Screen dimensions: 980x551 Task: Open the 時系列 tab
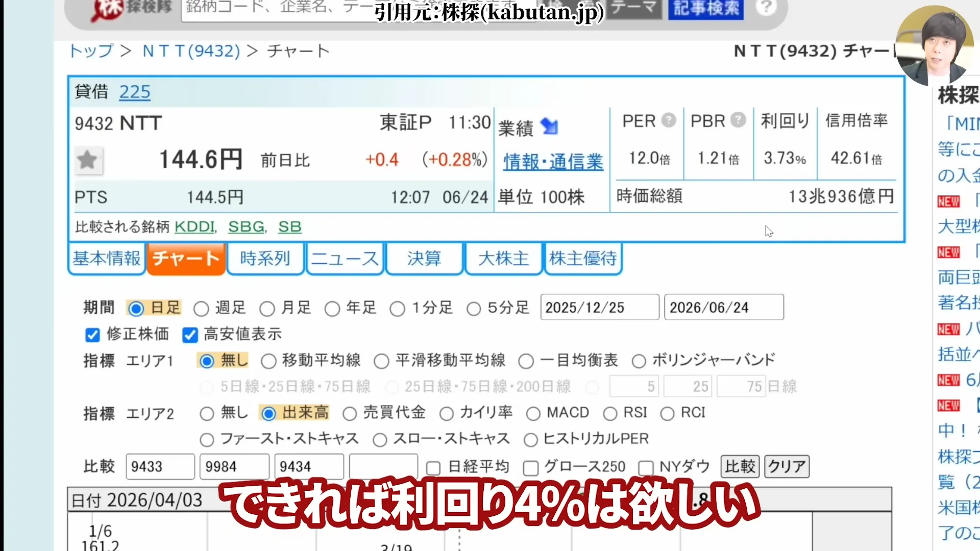(265, 259)
